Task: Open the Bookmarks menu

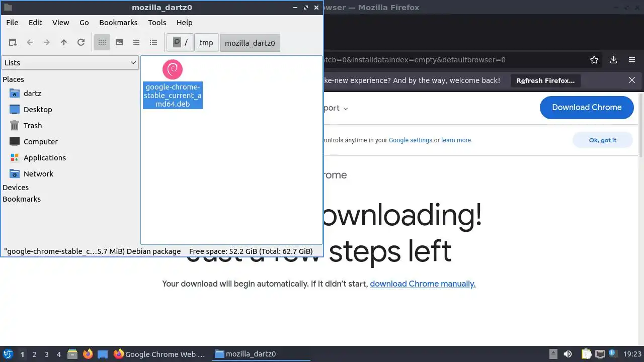Action: 118,23
